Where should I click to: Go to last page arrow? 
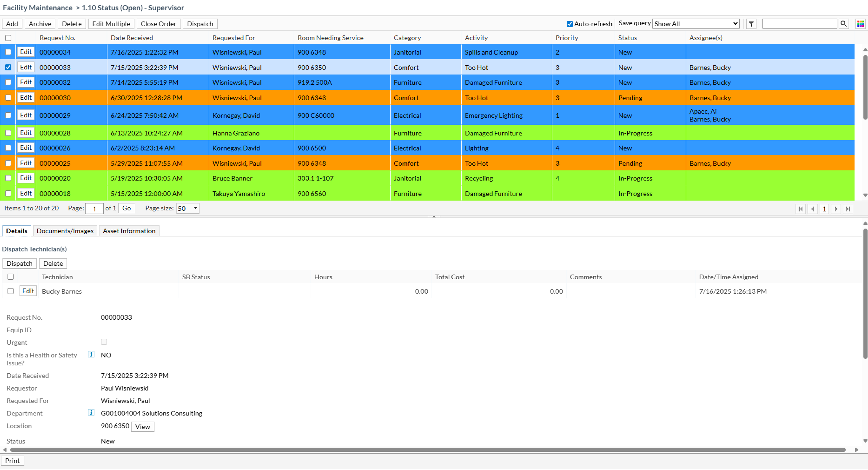pyautogui.click(x=848, y=209)
